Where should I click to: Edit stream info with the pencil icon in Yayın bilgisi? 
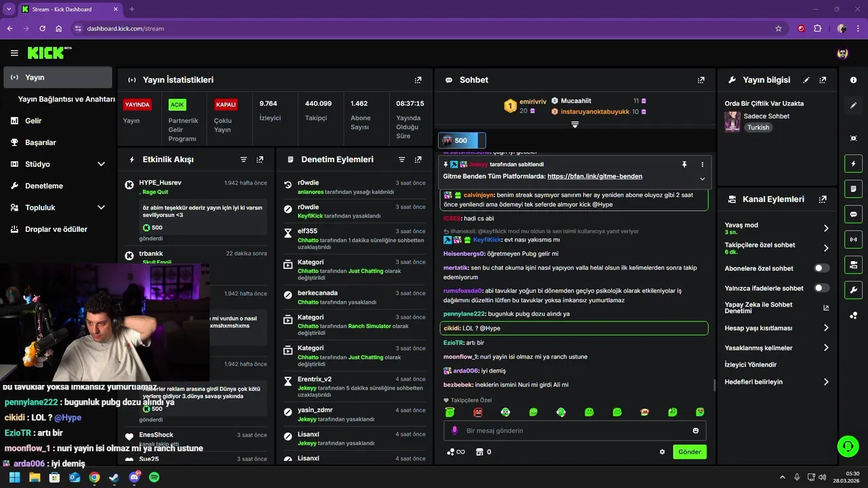806,80
